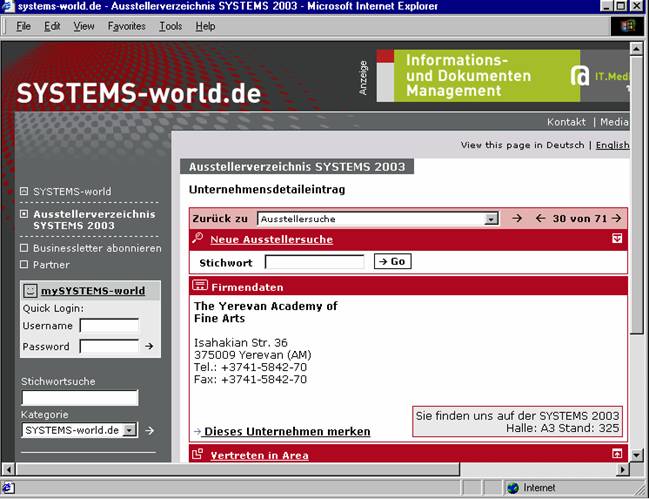Viewport: 649px width, 499px height.
Task: Click the magnifier icon beside Neue Ausstellersuche
Action: click(198, 239)
